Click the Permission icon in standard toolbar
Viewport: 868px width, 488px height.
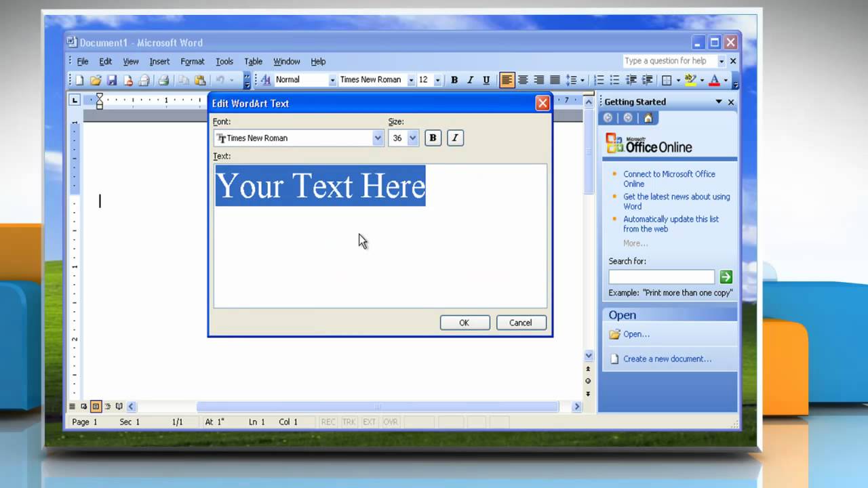click(x=128, y=80)
